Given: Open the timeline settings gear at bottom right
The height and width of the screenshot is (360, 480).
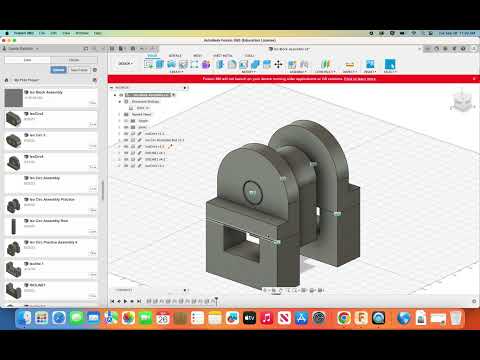Looking at the screenshot, I should tap(474, 301).
